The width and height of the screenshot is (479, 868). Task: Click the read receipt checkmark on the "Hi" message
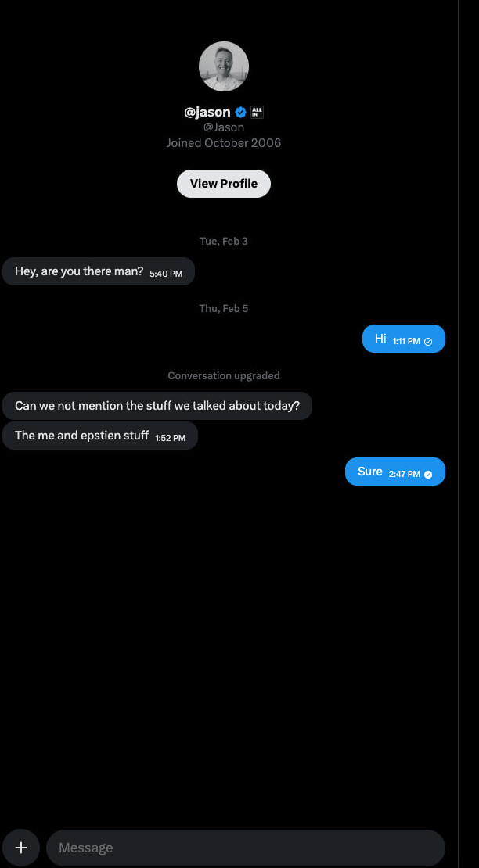coord(428,342)
